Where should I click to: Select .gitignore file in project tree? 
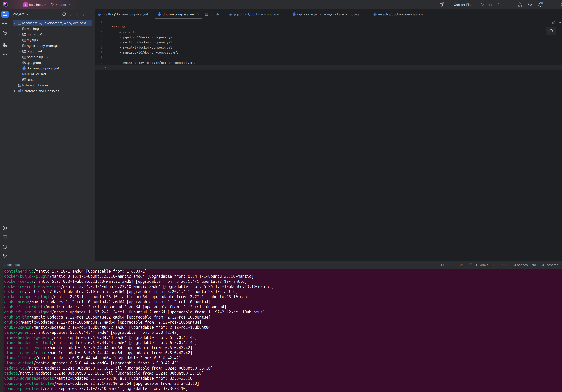(x=32, y=63)
